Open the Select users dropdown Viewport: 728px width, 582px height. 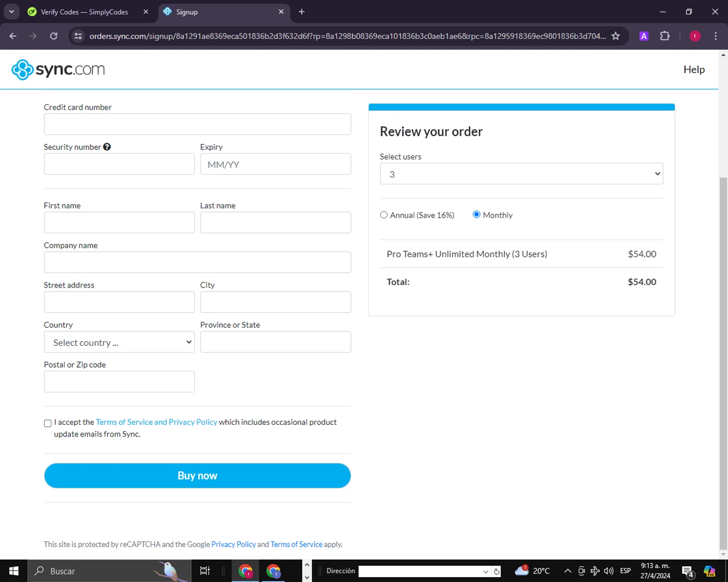521,174
